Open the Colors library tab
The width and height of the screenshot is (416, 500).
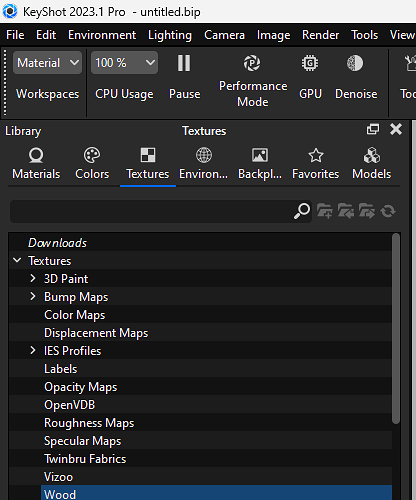click(92, 164)
